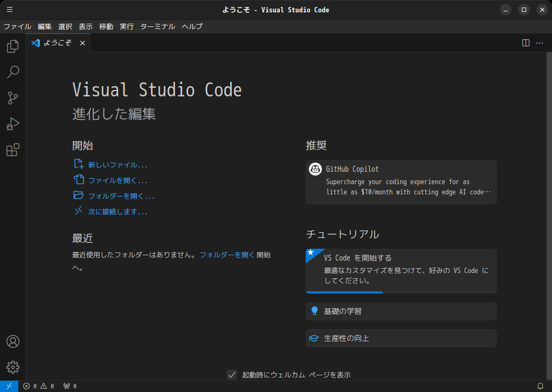The width and height of the screenshot is (552, 392).
Task: Click the チュートリアル section heading
Action: coord(342,234)
